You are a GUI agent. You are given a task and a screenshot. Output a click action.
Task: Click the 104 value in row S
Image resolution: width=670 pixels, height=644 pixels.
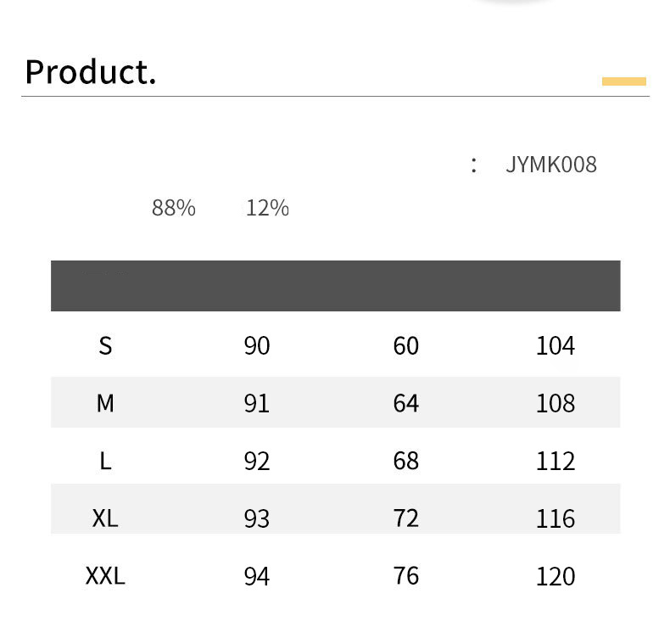(x=556, y=346)
